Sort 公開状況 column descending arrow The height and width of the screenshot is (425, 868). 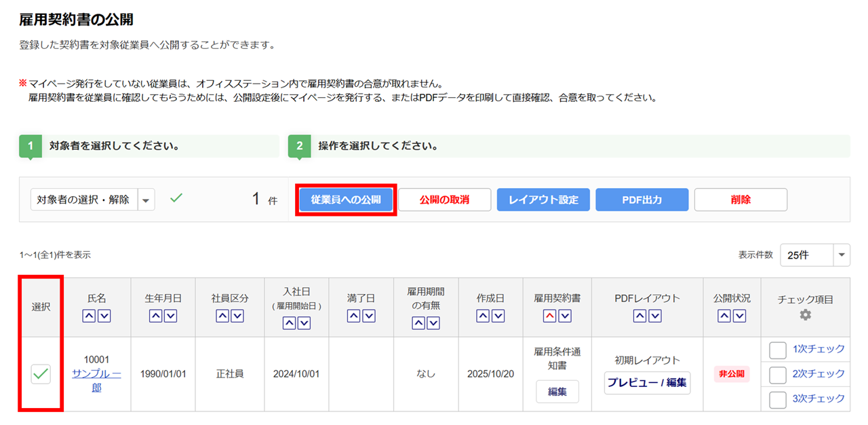click(x=739, y=316)
